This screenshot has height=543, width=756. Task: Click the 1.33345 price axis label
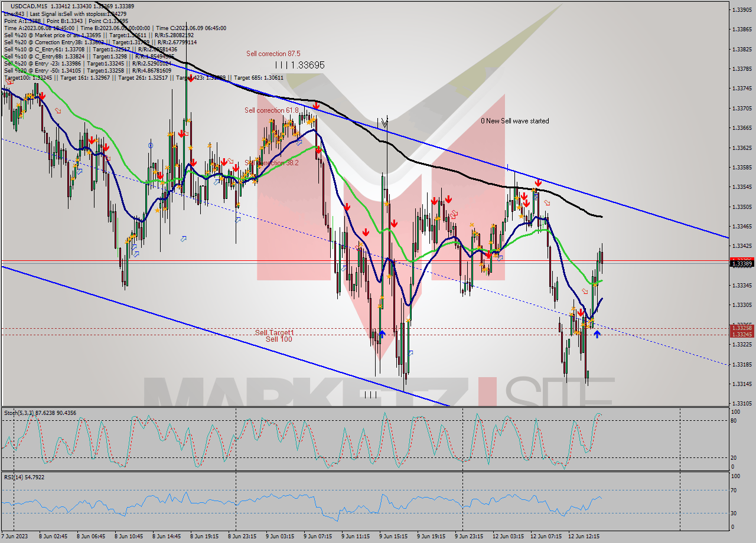point(742,286)
